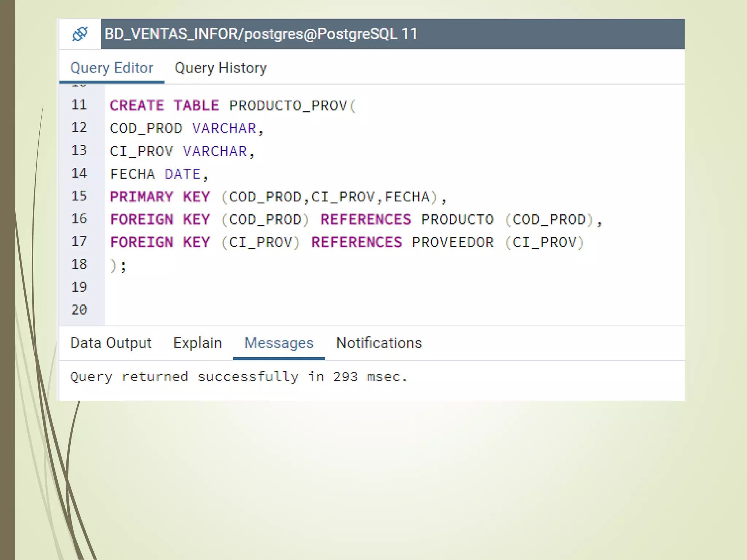Click the word PROVEEDOR in line 17
This screenshot has width=747, height=560.
click(x=453, y=242)
